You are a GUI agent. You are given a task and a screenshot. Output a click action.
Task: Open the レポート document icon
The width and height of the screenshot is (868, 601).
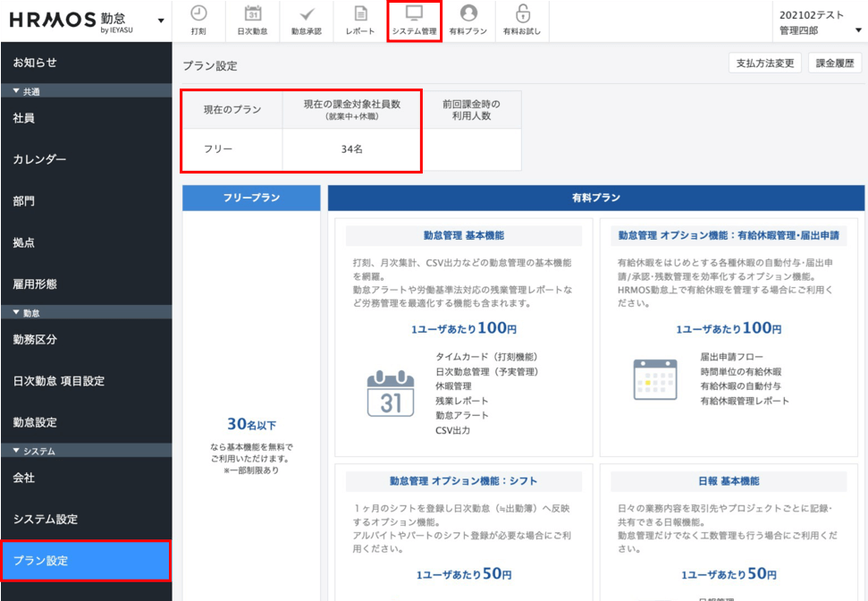tap(360, 13)
